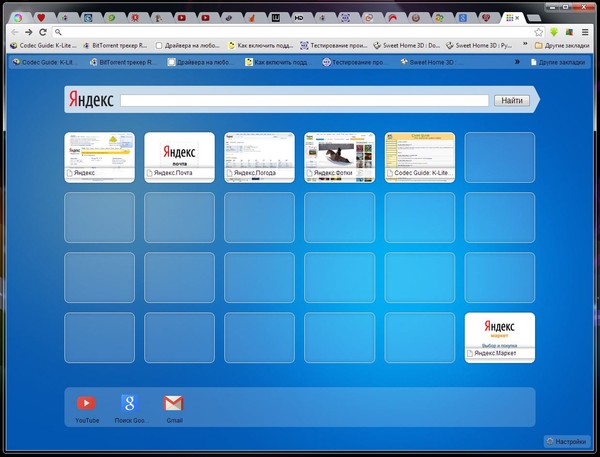The width and height of the screenshot is (600, 457).
Task: Open BitTorrent трекер bookmark in blue page bar
Action: 122,62
